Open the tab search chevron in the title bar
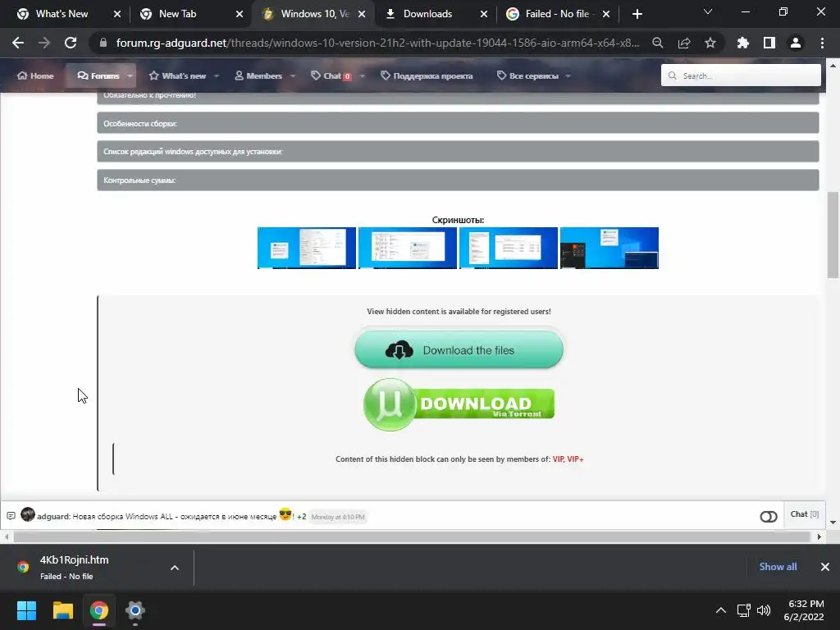 (708, 11)
